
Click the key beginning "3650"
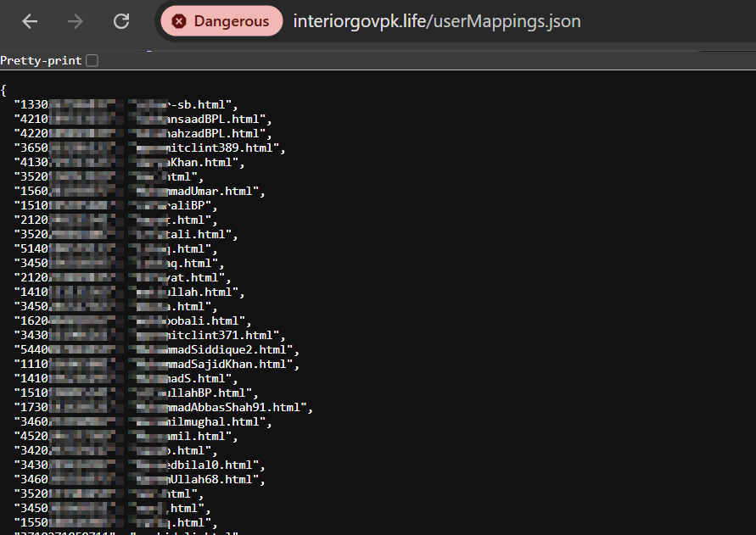coord(31,148)
